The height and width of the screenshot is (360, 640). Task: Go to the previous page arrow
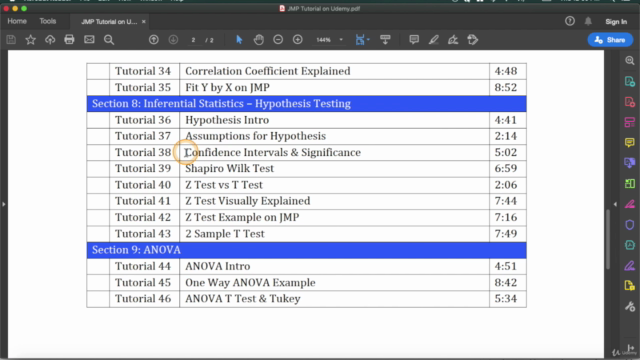pos(154,40)
